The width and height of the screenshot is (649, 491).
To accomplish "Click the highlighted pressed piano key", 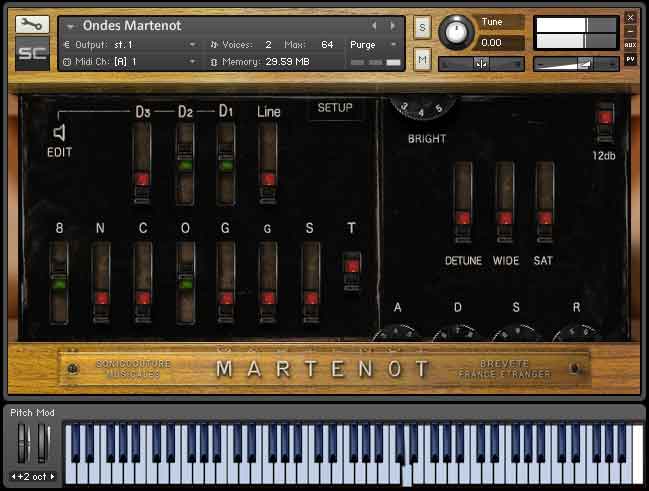I will [x=407, y=474].
